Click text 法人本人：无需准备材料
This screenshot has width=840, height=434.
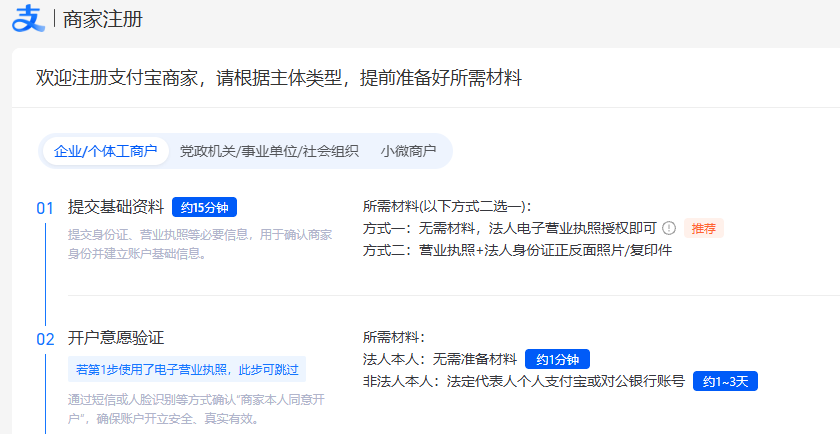(440, 359)
